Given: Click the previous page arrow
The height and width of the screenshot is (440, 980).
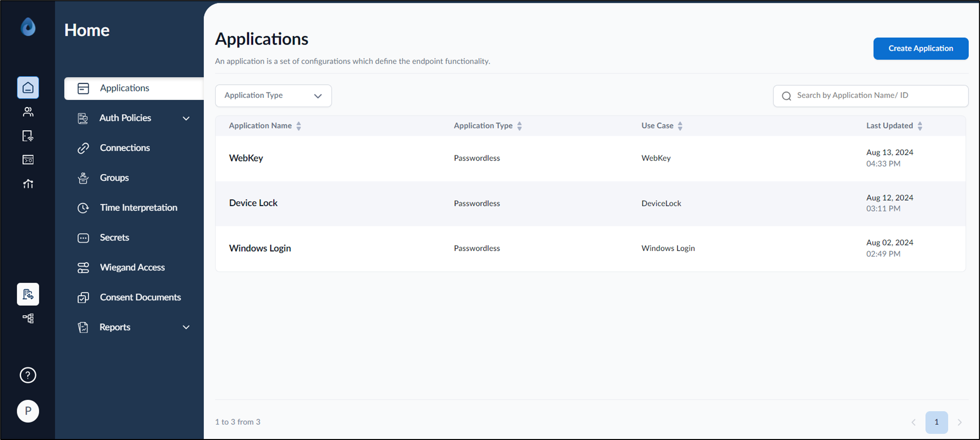Looking at the screenshot, I should click(x=913, y=422).
